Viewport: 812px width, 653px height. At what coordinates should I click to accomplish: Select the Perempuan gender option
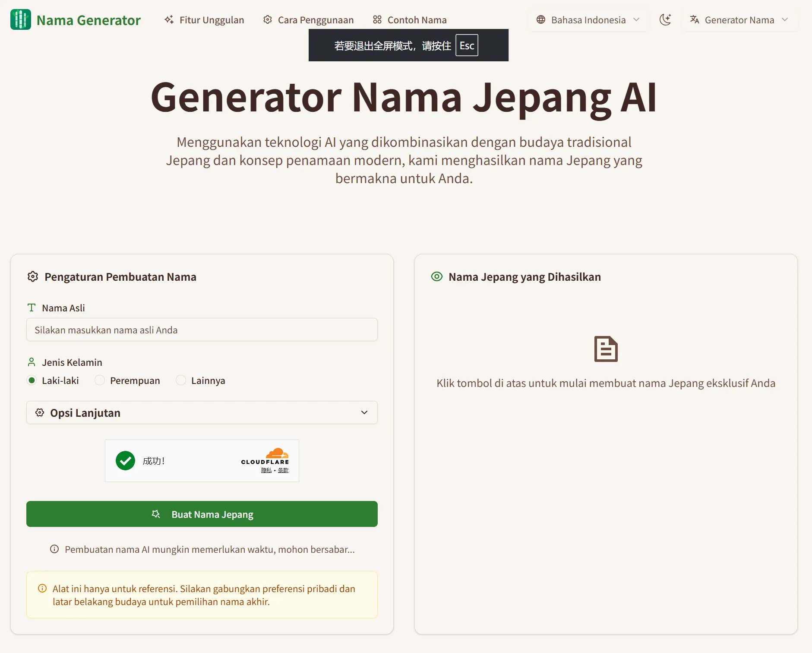pyautogui.click(x=100, y=380)
